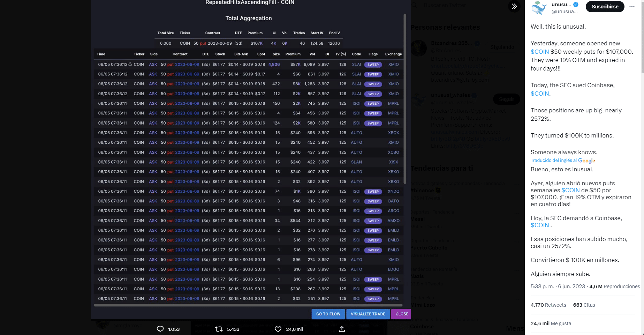This screenshot has width=644, height=335.
Task: Like the tweet with heart icon
Action: 278,329
